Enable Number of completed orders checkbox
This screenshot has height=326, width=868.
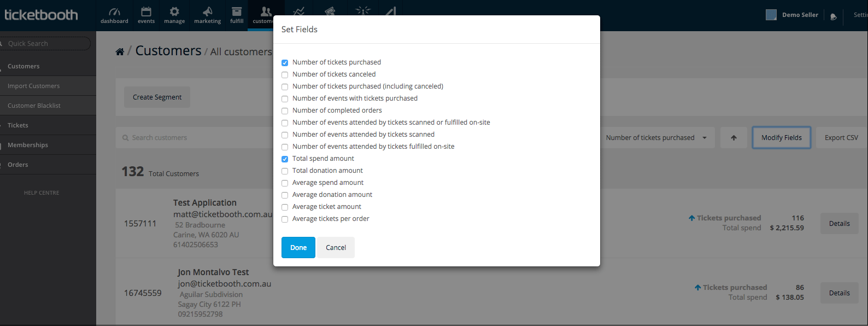click(285, 111)
